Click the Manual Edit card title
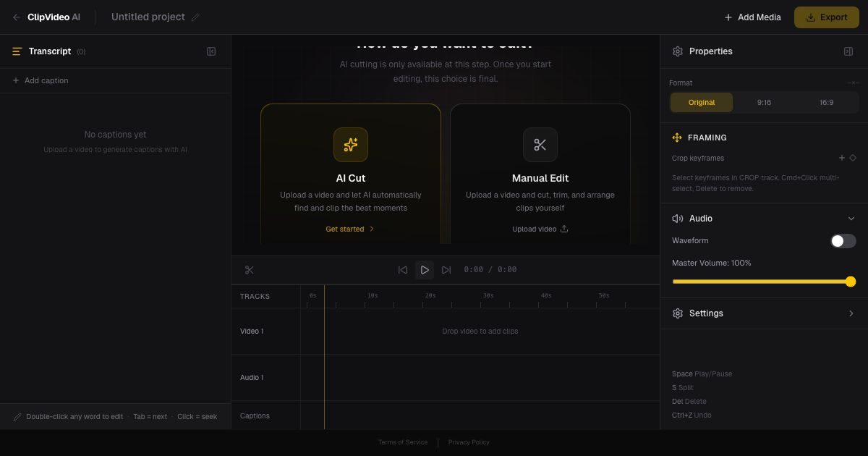Viewport: 868px width, 456px height. pyautogui.click(x=540, y=178)
